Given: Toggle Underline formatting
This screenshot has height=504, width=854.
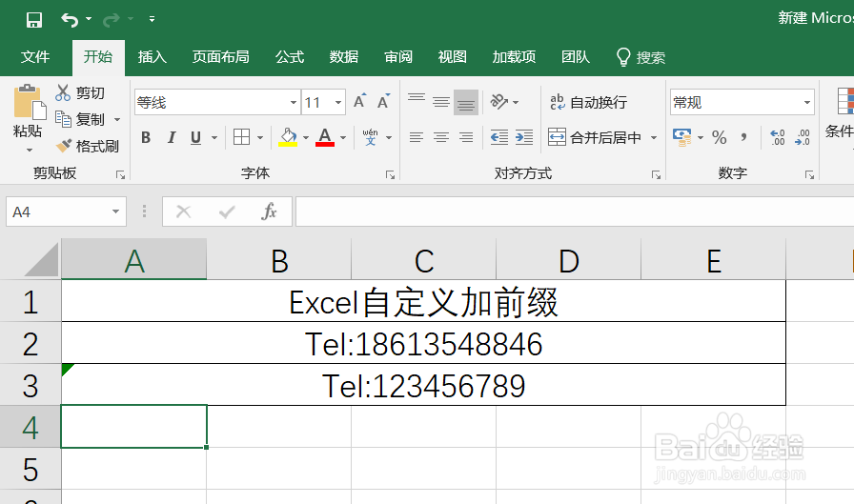Looking at the screenshot, I should point(196,138).
